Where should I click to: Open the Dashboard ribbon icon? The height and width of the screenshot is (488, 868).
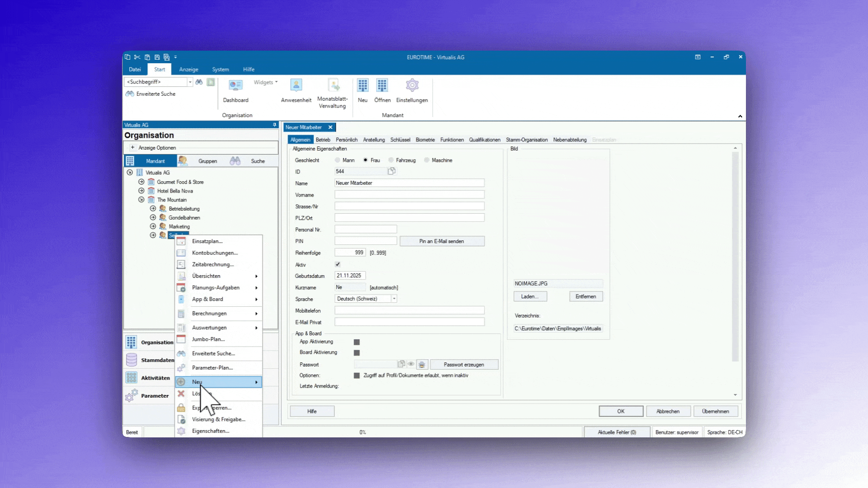tap(235, 86)
